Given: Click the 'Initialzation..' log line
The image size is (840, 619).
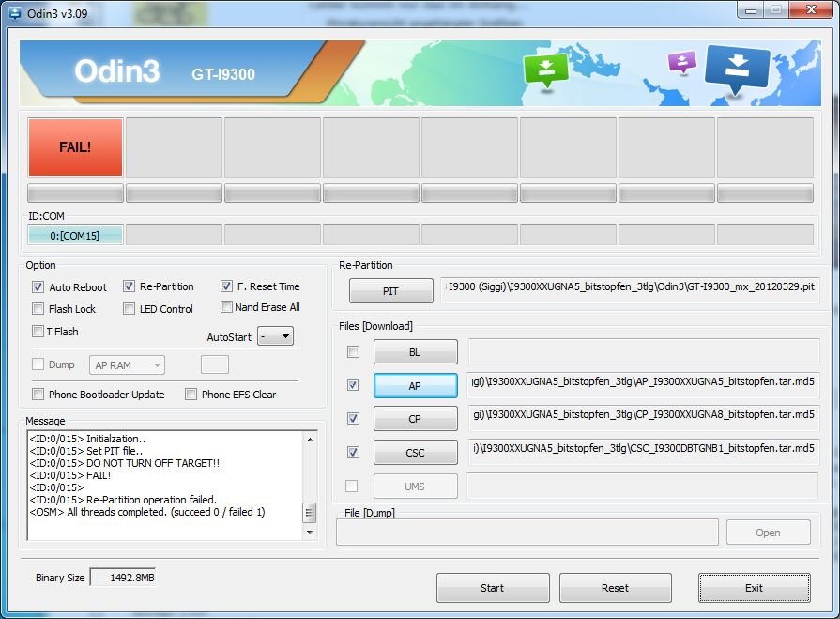Looking at the screenshot, I should (x=87, y=439).
